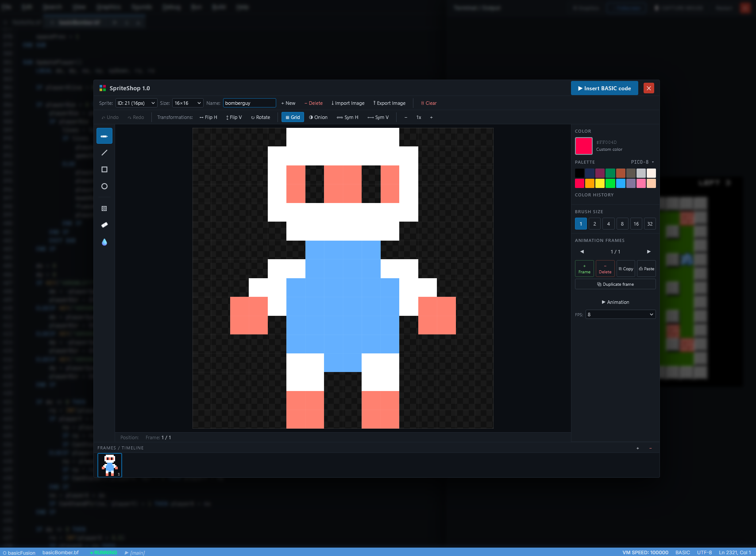The height and width of the screenshot is (556, 756).
Task: Click basicBomber.bf in the status bar
Action: point(61,552)
